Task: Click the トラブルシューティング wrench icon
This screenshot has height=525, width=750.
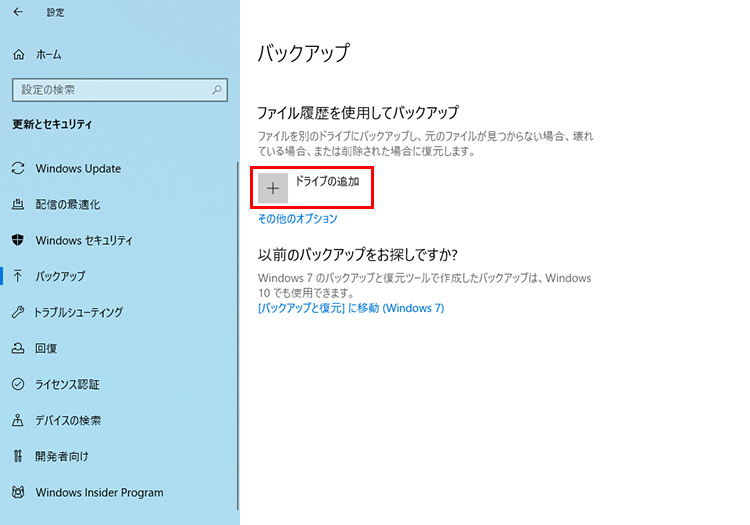Action: pos(18,312)
